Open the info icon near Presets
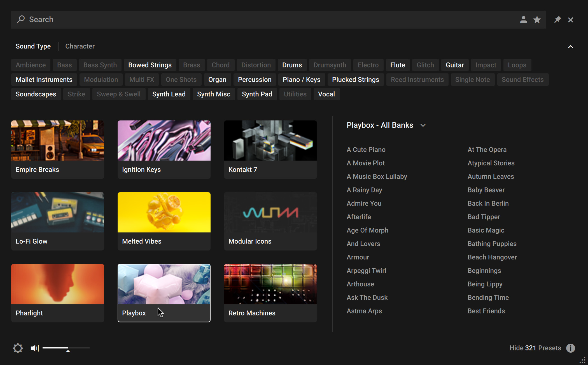The height and width of the screenshot is (365, 588). pos(570,348)
